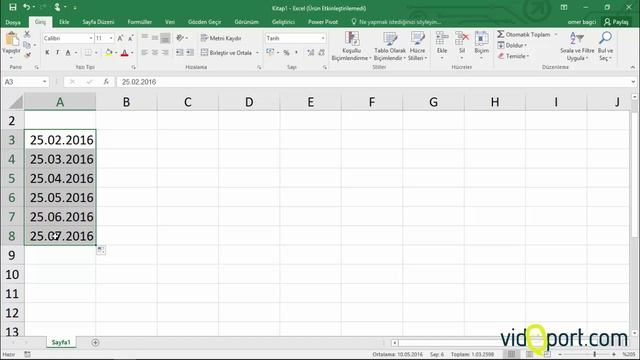Apply percent style format

tap(287, 53)
